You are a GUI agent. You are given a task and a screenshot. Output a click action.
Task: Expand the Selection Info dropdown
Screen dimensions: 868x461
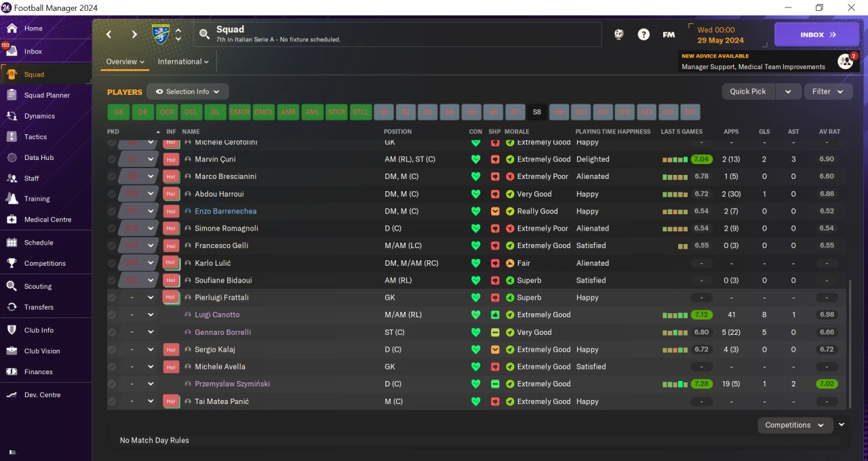click(188, 92)
